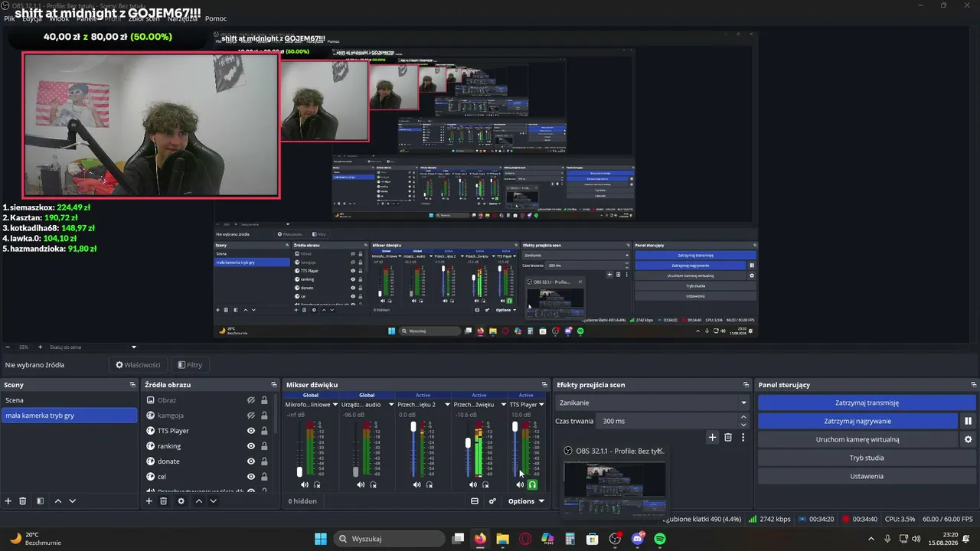Open the Właściwości properties button
This screenshot has width=980, height=551.
pyautogui.click(x=138, y=365)
